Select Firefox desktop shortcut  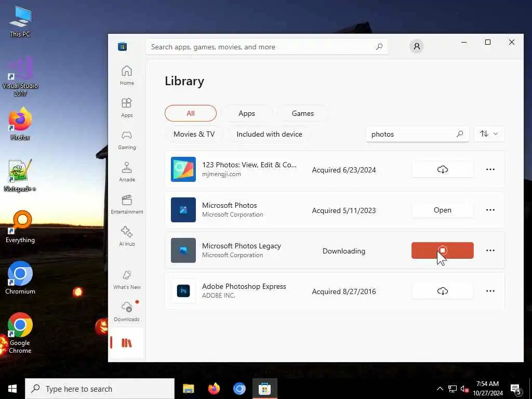pyautogui.click(x=20, y=124)
